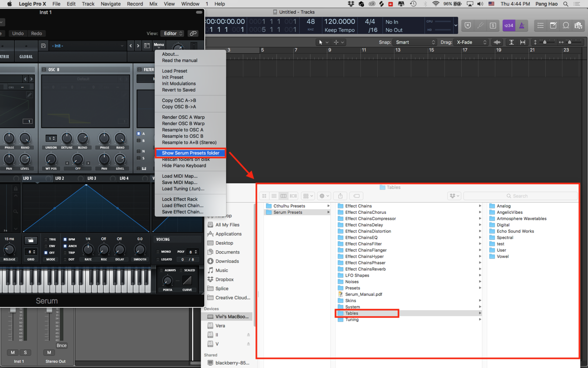Open Finder Dropbox toolbar dropdown
The width and height of the screenshot is (588, 368).
pyautogui.click(x=454, y=196)
